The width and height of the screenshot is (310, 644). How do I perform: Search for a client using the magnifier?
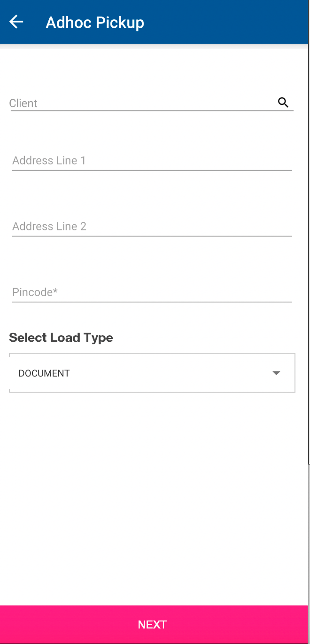click(283, 102)
